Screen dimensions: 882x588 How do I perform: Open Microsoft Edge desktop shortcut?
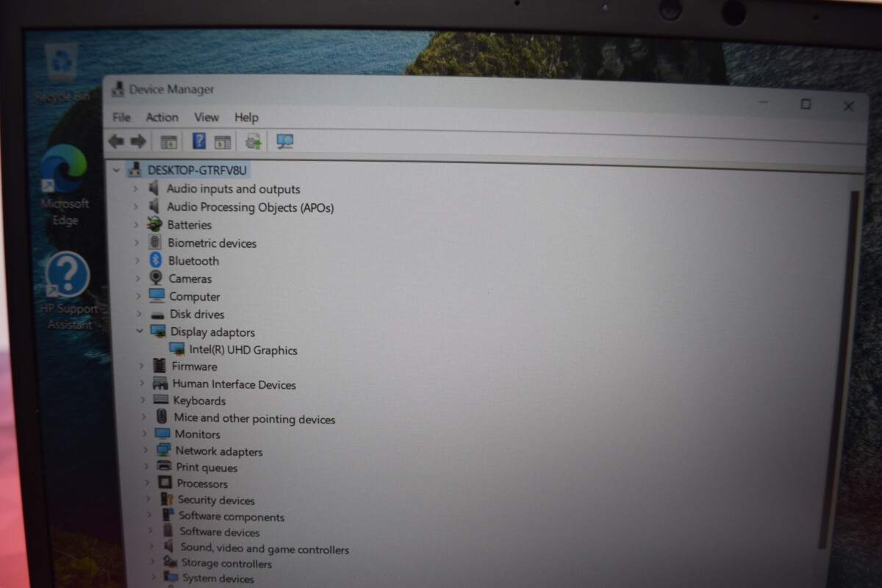64,185
